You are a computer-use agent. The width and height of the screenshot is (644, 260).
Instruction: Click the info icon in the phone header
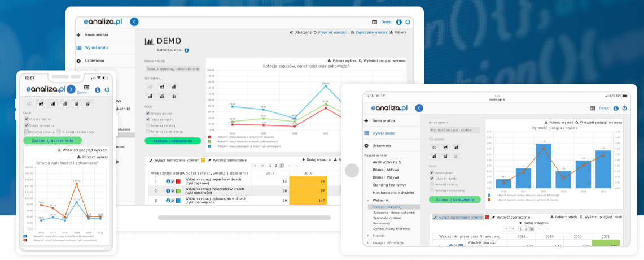pyautogui.click(x=98, y=90)
